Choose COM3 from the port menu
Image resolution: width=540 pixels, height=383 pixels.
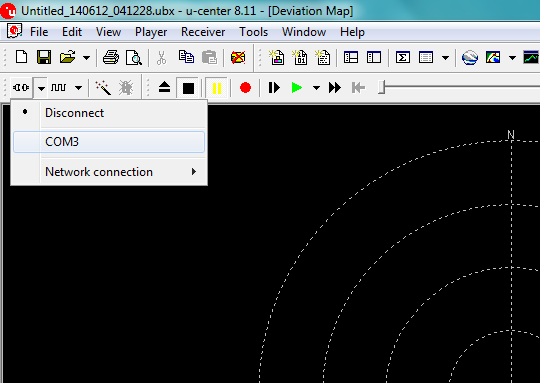[x=109, y=142]
